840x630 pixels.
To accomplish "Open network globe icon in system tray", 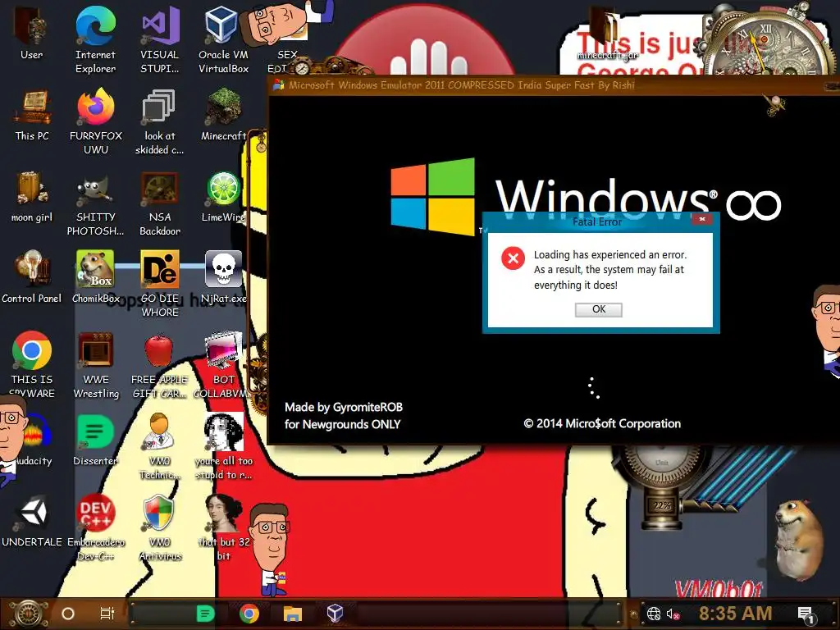I will 654,614.
